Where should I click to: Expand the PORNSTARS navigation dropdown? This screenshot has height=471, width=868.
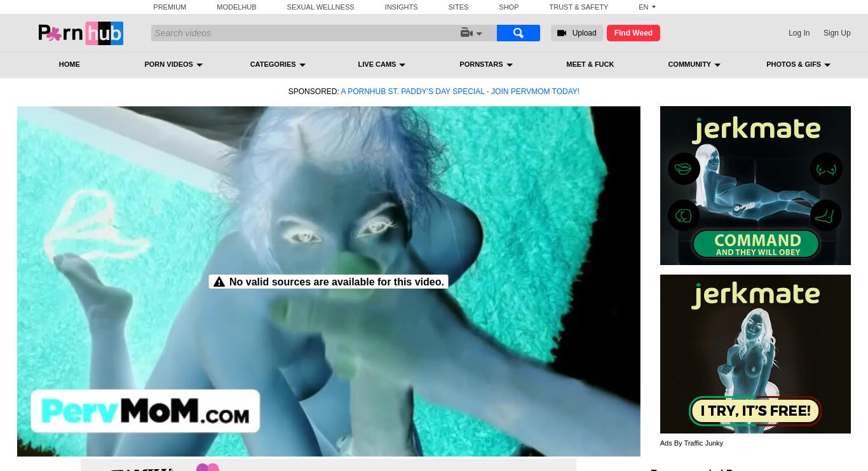coord(486,64)
